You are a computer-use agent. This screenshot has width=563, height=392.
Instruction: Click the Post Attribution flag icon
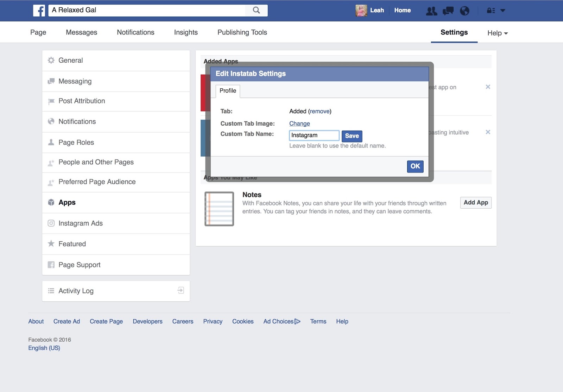click(x=51, y=101)
